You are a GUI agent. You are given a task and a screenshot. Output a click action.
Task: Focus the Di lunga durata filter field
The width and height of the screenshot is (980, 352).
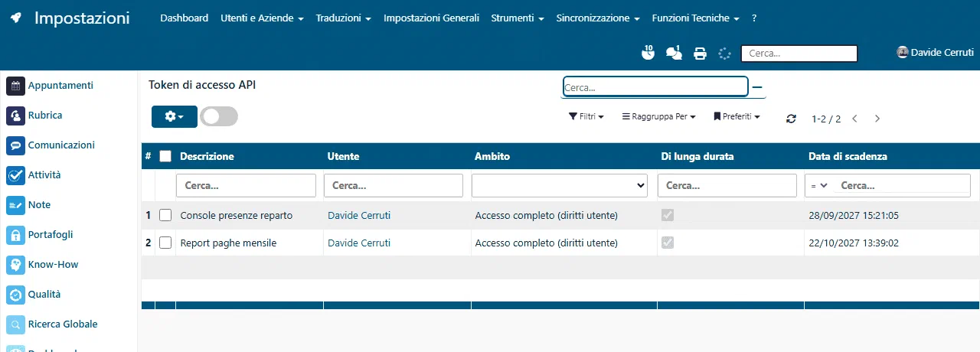727,185
